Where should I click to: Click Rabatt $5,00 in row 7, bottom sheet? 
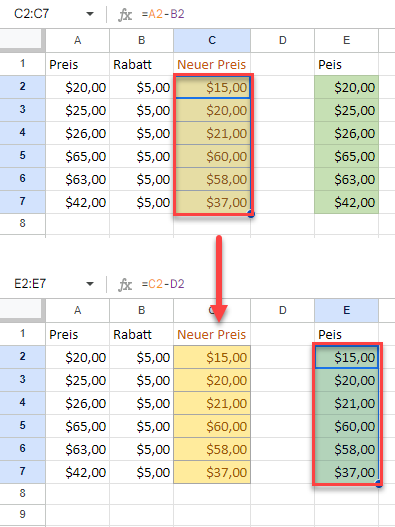pyautogui.click(x=142, y=472)
